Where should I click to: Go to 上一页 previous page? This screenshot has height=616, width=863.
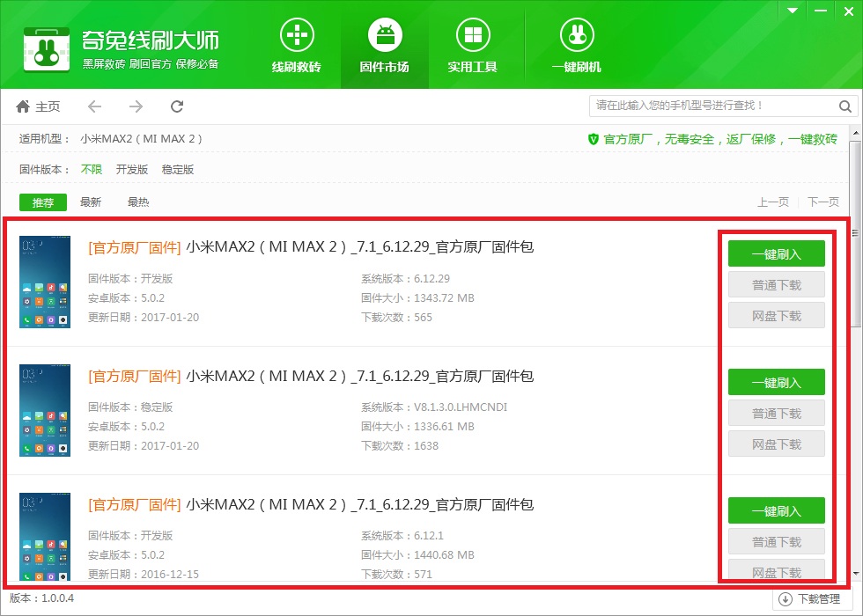tap(773, 202)
